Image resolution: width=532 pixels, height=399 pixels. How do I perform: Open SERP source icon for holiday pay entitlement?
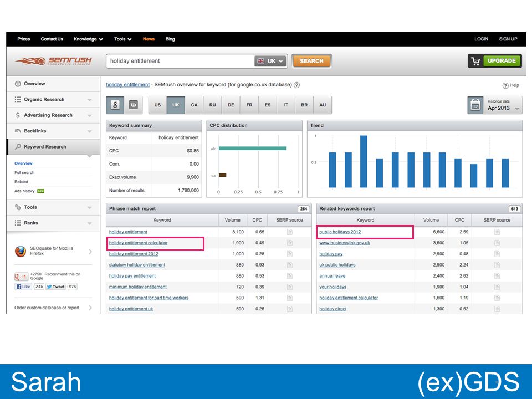click(x=289, y=276)
